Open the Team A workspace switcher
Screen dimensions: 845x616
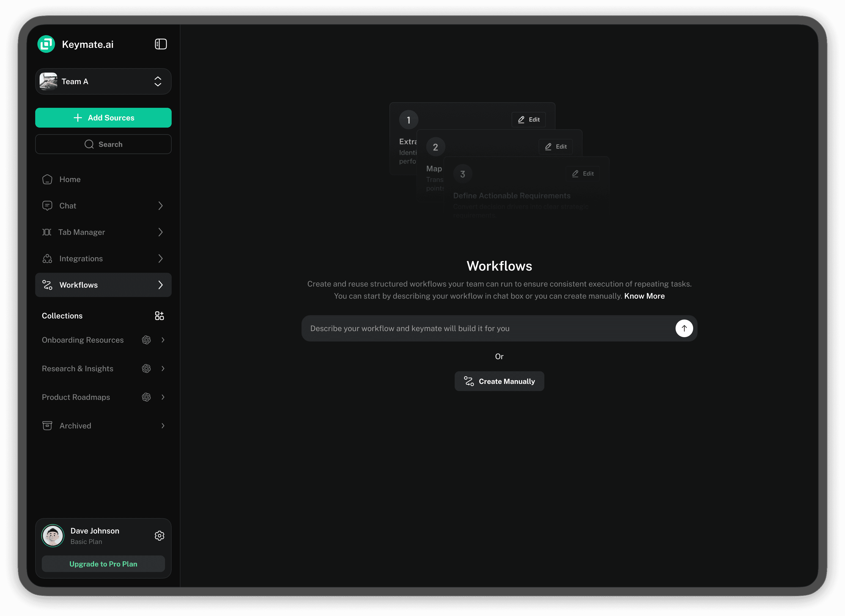[103, 81]
